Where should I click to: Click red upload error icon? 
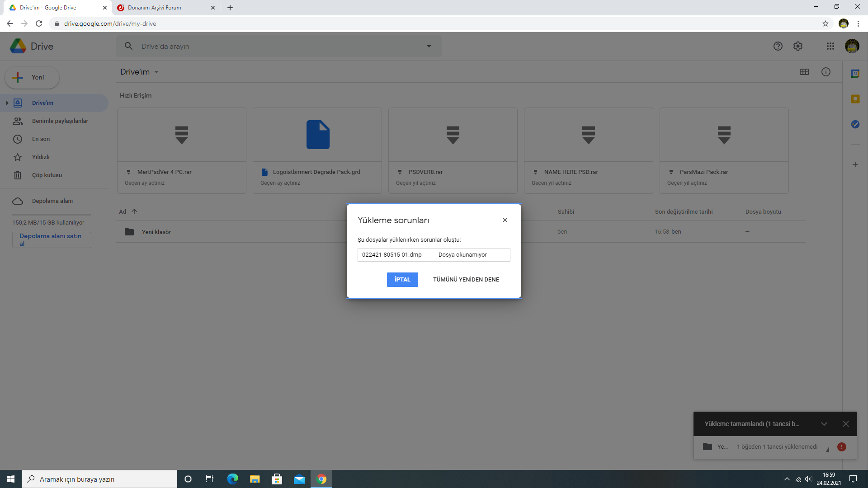(841, 447)
